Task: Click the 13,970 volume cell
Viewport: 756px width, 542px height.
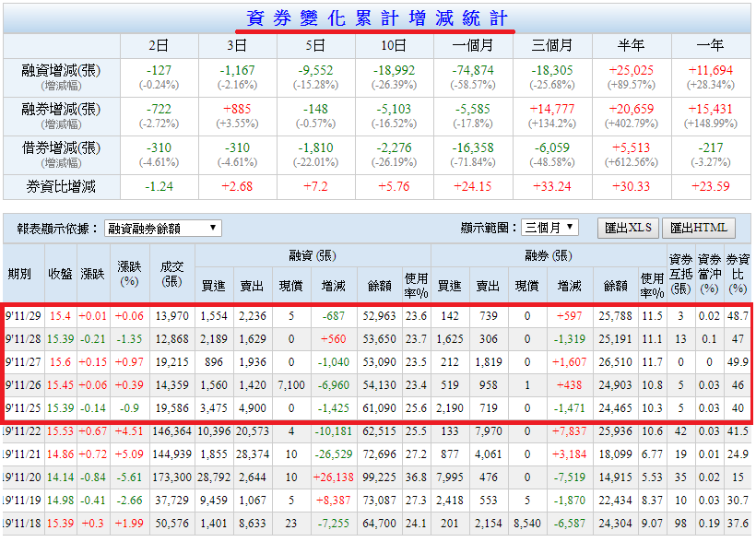Action: tap(172, 316)
